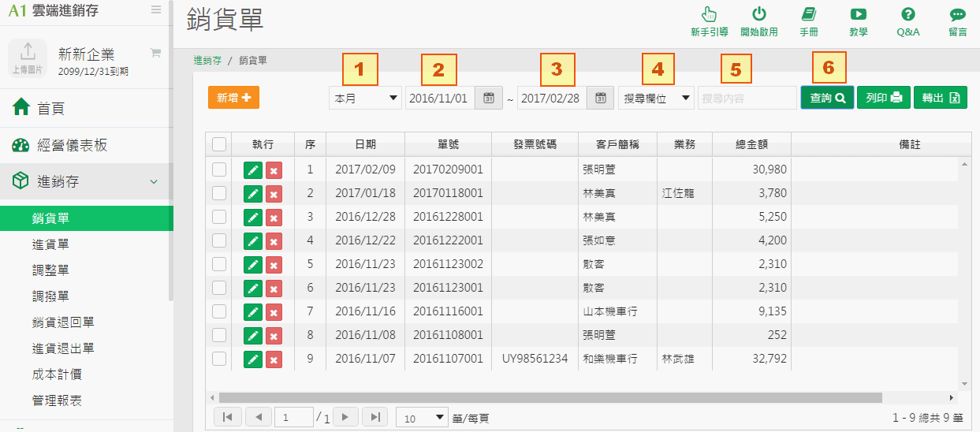Go to previous page of results

[259, 417]
